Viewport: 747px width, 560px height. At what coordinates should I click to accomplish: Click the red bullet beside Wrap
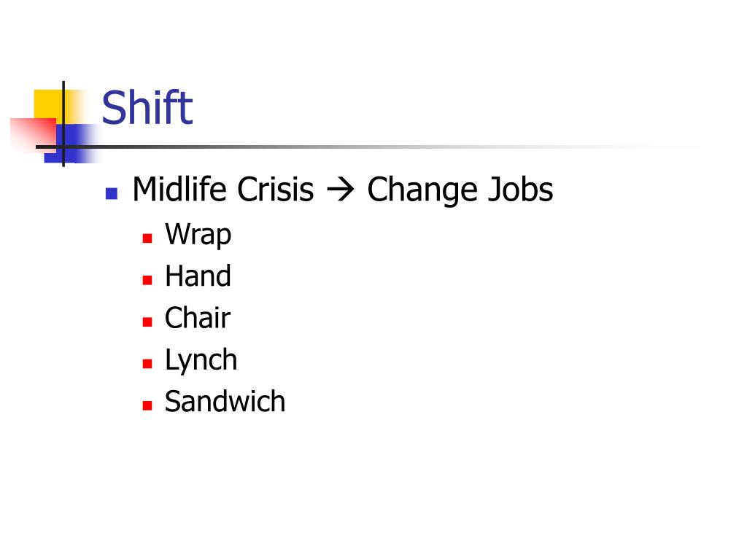point(147,238)
